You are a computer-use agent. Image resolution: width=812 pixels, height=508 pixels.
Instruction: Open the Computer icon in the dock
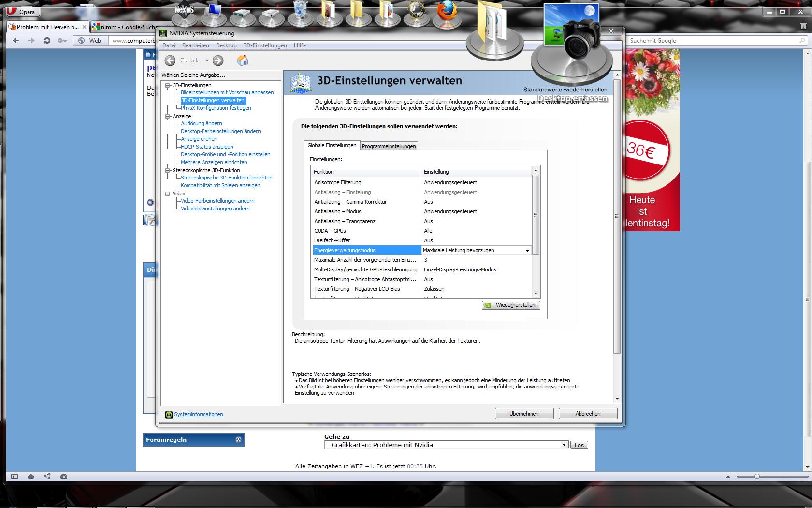pyautogui.click(x=213, y=14)
